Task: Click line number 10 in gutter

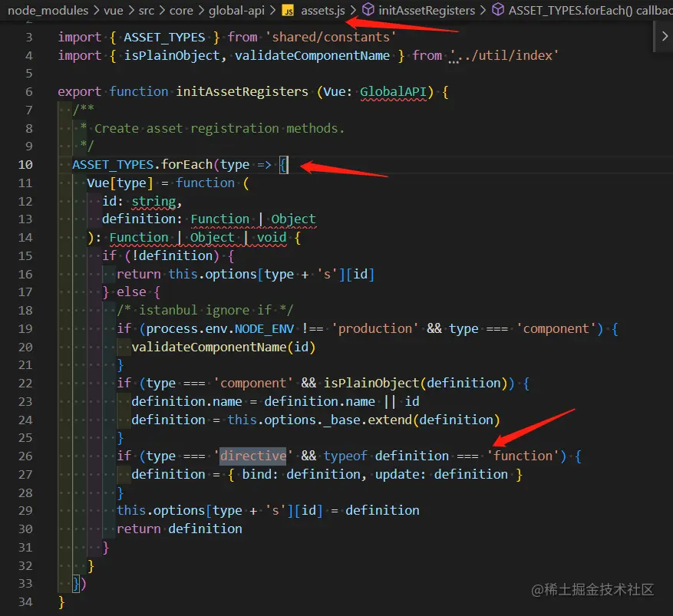Action: (x=25, y=165)
